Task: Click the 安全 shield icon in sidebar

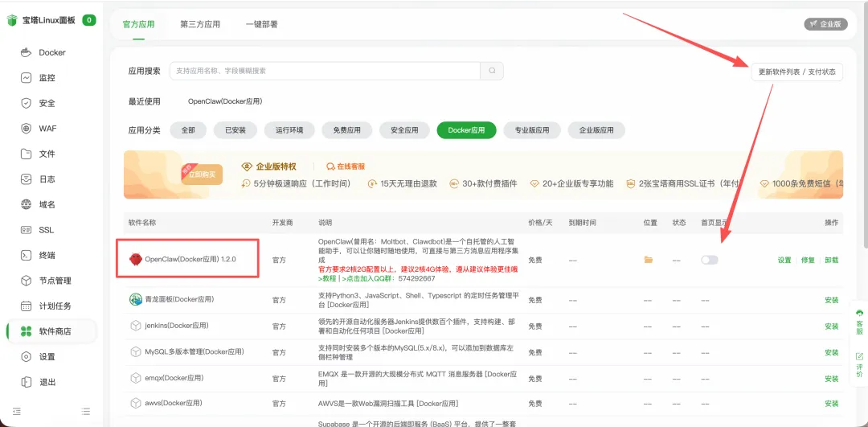Action: pyautogui.click(x=26, y=103)
